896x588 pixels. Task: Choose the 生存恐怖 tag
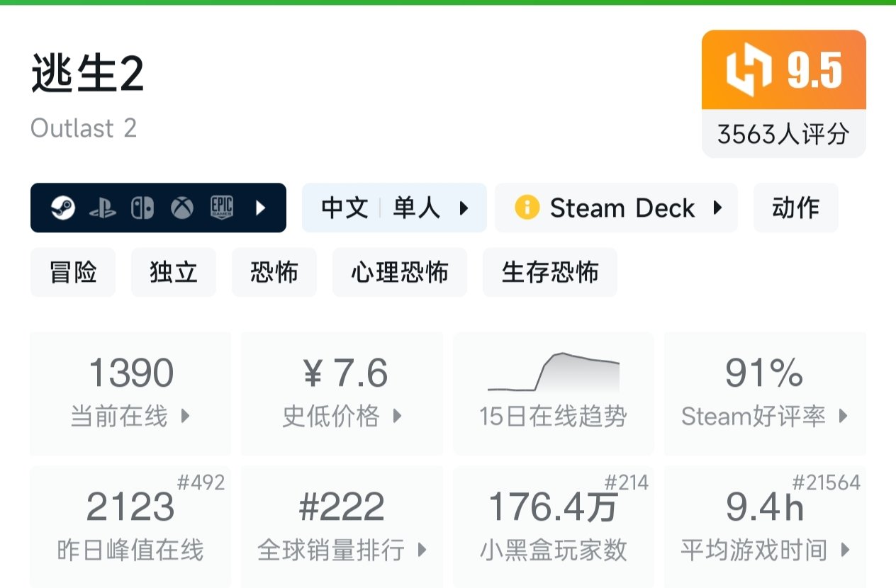click(x=550, y=272)
